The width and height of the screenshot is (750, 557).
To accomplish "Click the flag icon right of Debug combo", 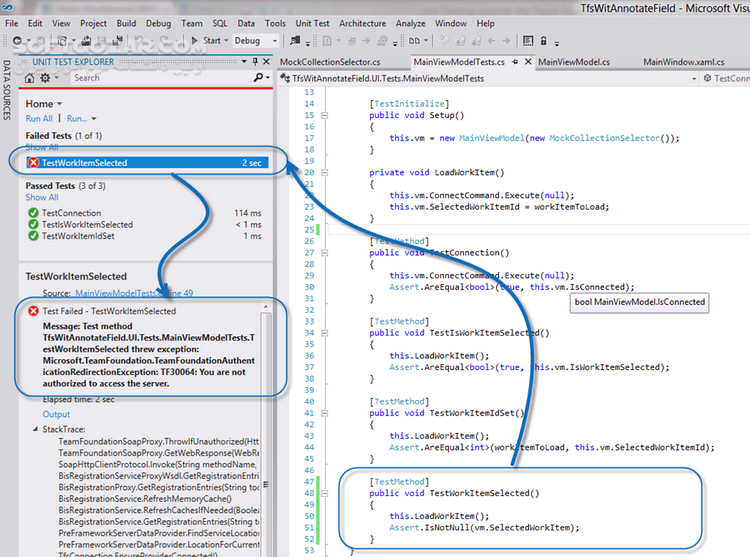I will point(295,41).
